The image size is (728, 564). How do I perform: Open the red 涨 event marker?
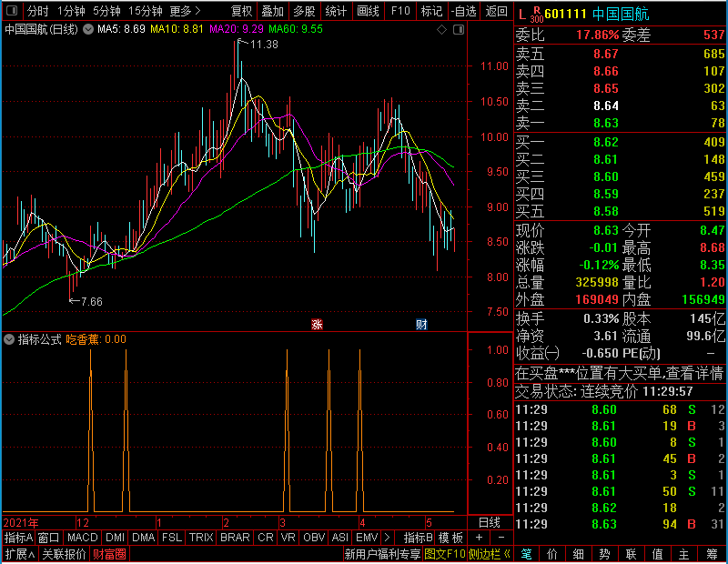click(317, 325)
